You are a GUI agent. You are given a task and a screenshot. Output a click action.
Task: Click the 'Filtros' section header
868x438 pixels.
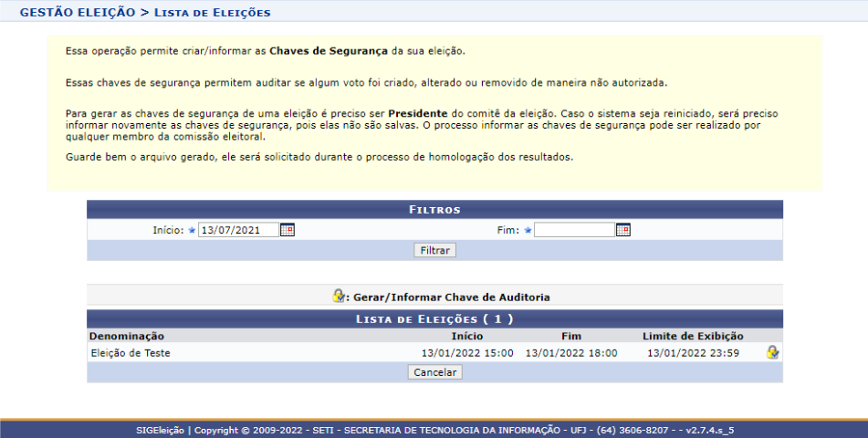pyautogui.click(x=434, y=209)
